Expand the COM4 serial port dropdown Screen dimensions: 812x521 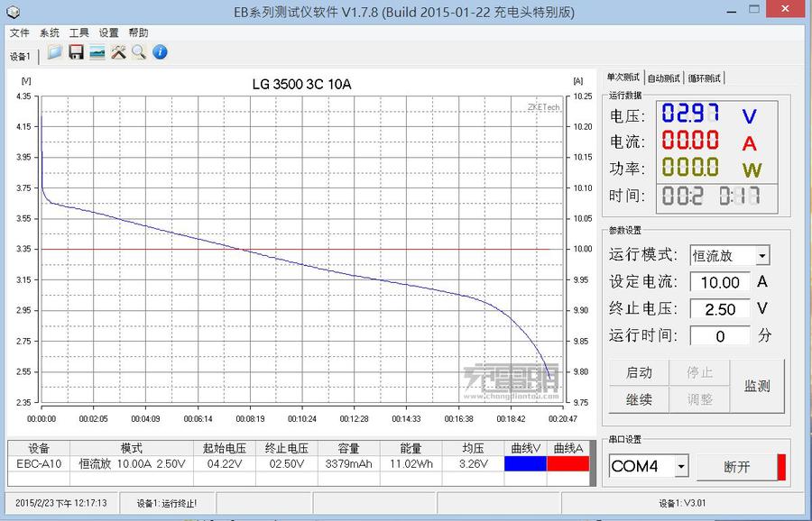point(681,466)
